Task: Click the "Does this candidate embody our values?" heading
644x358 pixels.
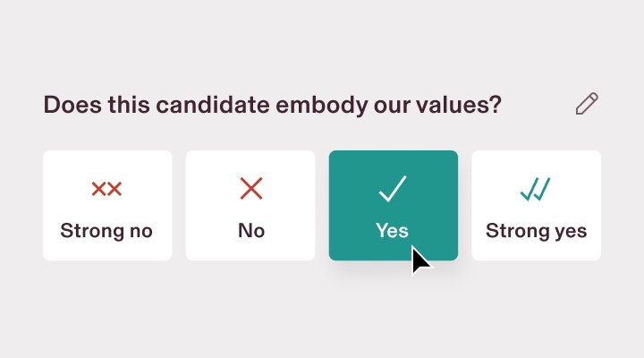Action: (x=272, y=105)
